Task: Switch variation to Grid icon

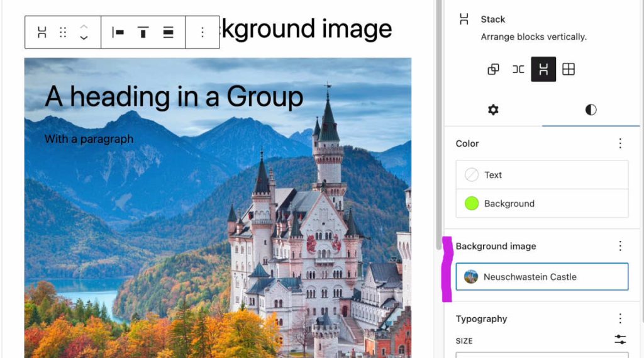Action: [x=569, y=69]
